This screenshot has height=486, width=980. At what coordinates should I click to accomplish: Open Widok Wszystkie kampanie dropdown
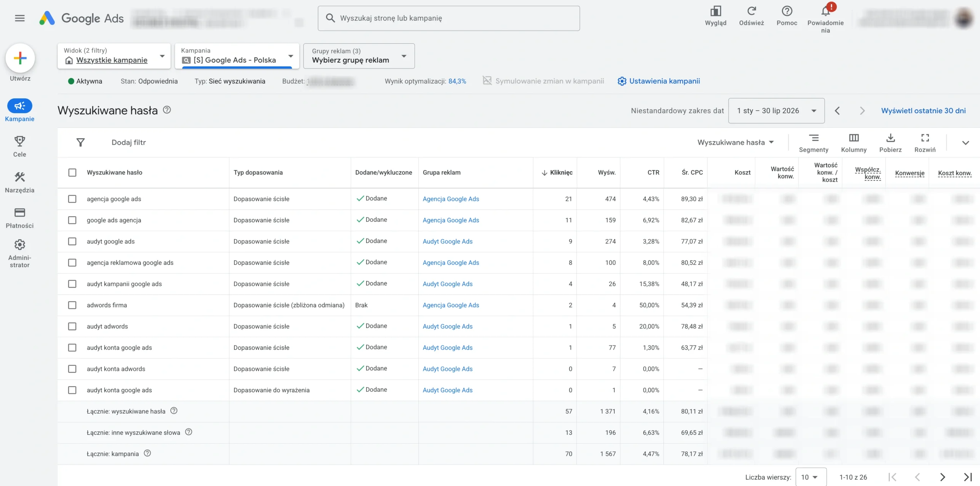click(114, 56)
